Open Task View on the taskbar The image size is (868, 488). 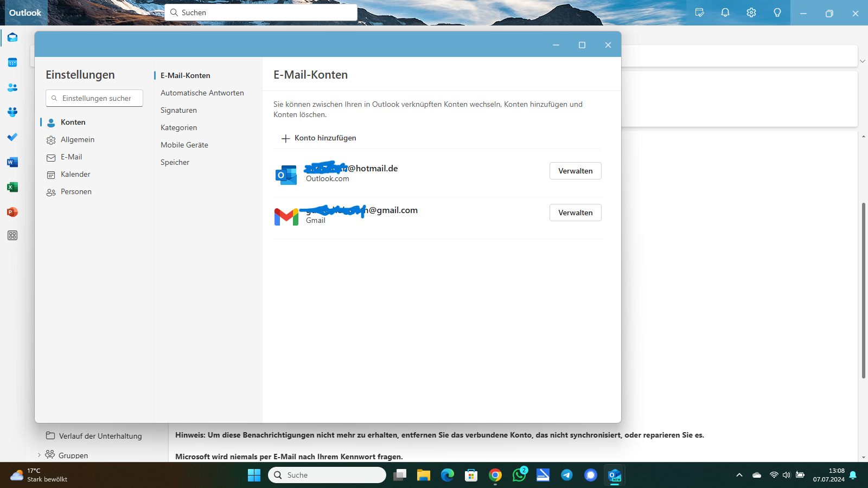[x=400, y=475]
